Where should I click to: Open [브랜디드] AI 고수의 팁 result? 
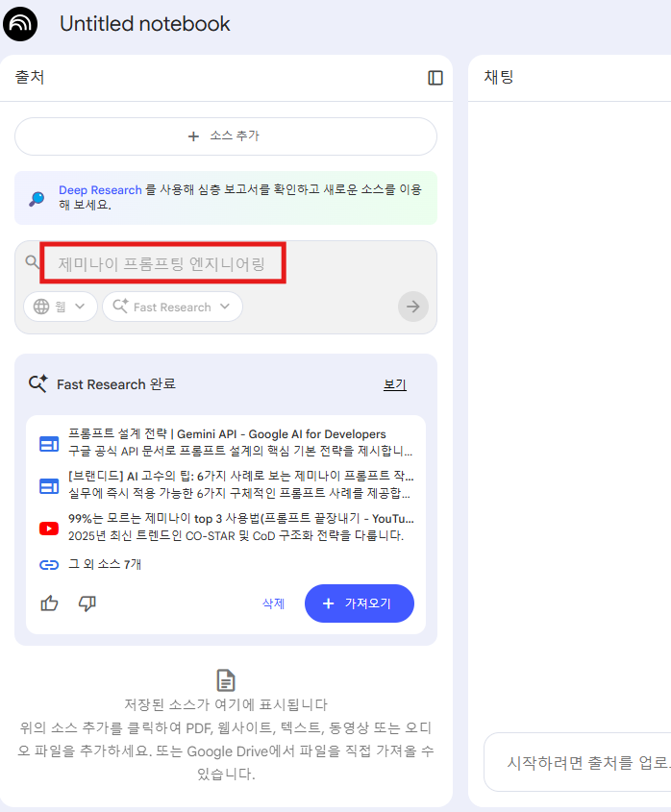(241, 476)
